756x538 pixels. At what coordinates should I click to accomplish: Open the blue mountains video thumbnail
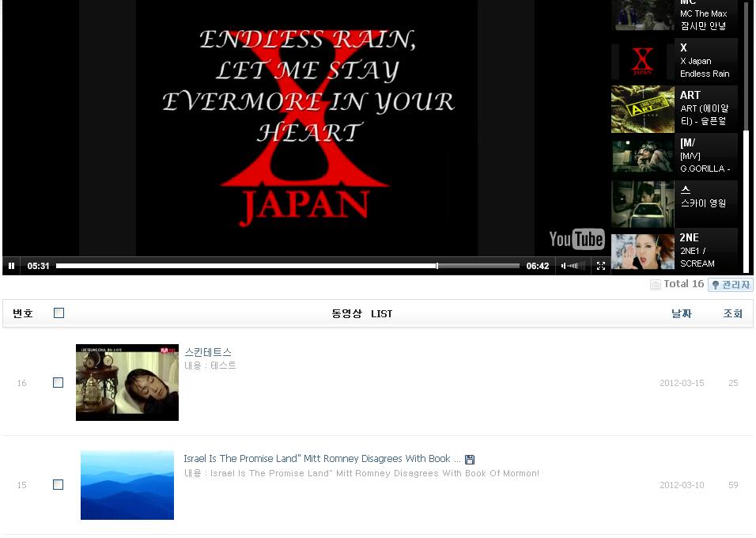(127, 485)
